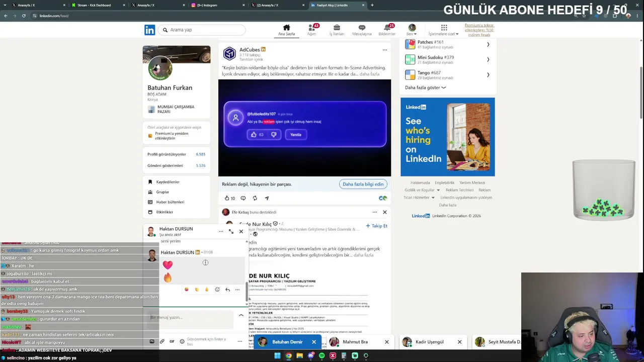Close the Kadir Uşengül chat tab

[459, 342]
